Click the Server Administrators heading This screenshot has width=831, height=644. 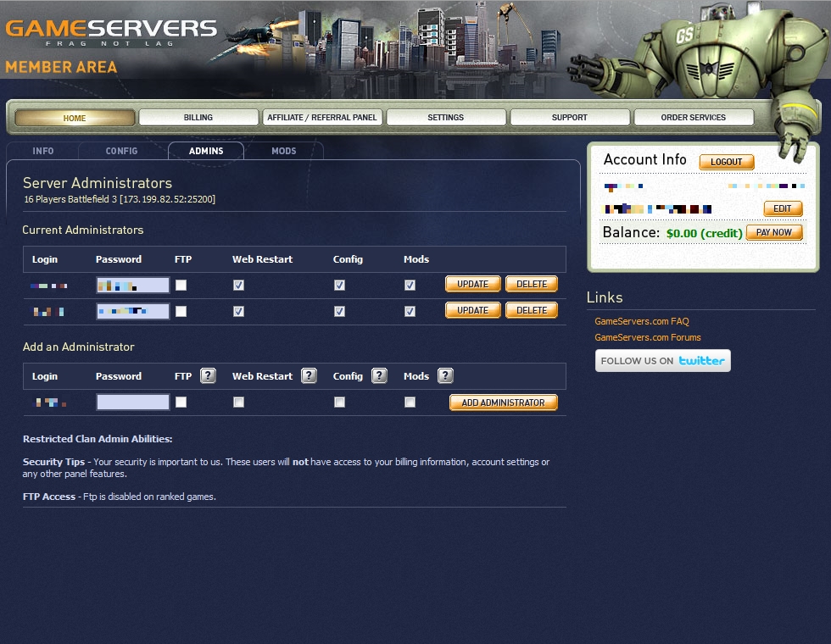tap(98, 183)
